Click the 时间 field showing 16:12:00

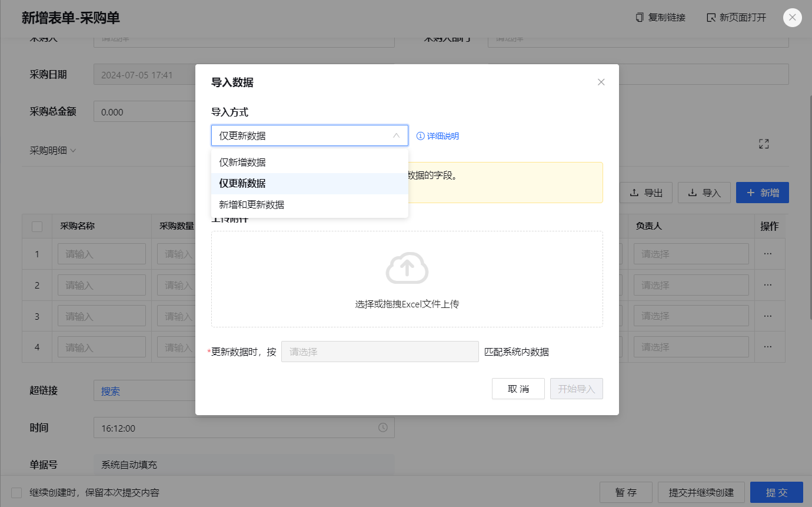(x=244, y=428)
